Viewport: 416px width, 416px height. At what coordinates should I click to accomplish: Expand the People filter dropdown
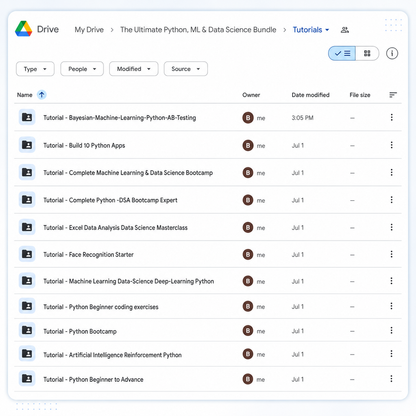point(82,69)
